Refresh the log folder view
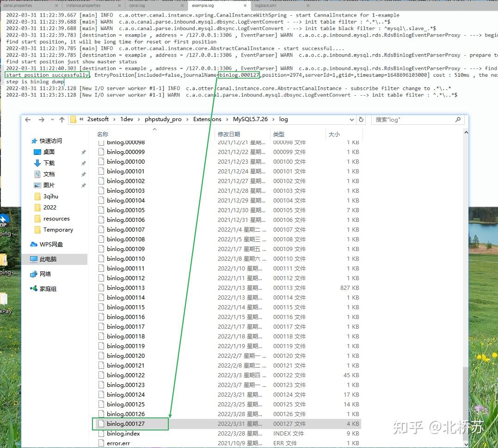This screenshot has width=498, height=448. click(x=361, y=120)
